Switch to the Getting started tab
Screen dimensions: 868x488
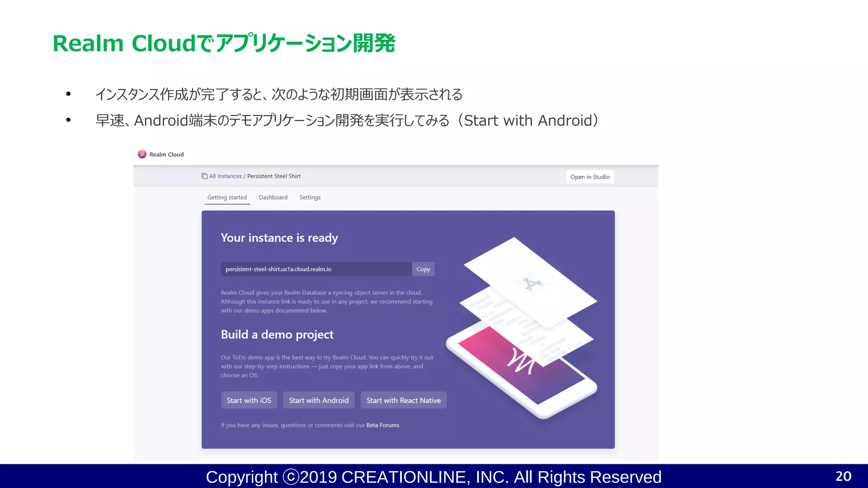click(227, 197)
